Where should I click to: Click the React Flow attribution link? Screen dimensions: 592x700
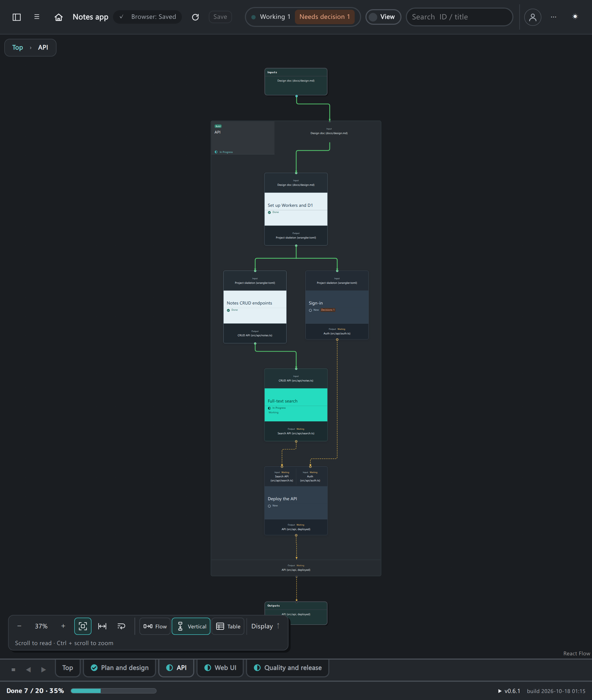(x=577, y=653)
